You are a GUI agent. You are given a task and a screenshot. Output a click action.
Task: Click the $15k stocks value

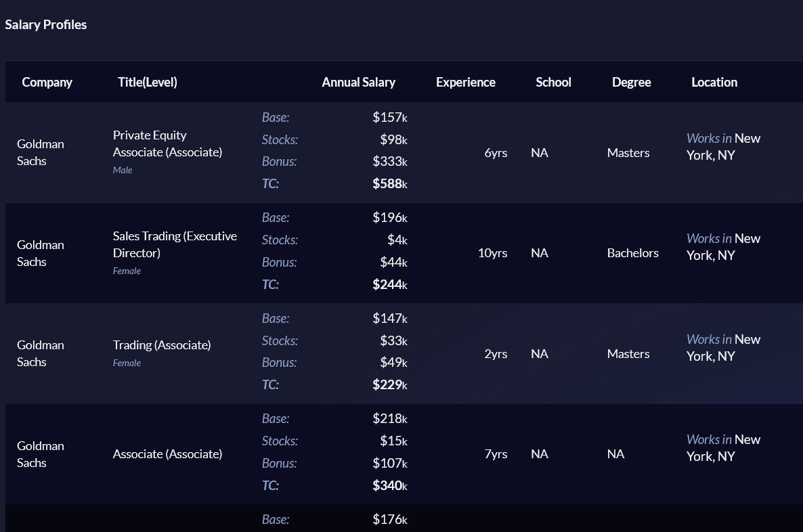[x=393, y=441]
